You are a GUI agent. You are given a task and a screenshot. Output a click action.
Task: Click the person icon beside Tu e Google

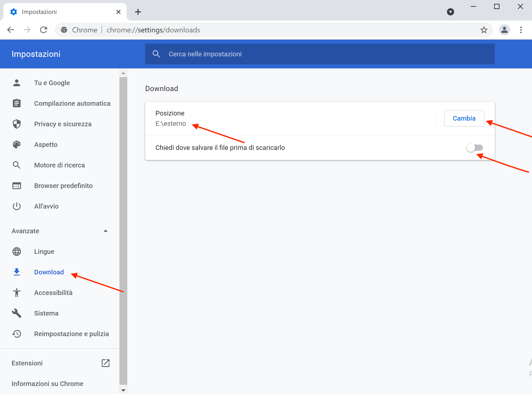[x=17, y=83]
